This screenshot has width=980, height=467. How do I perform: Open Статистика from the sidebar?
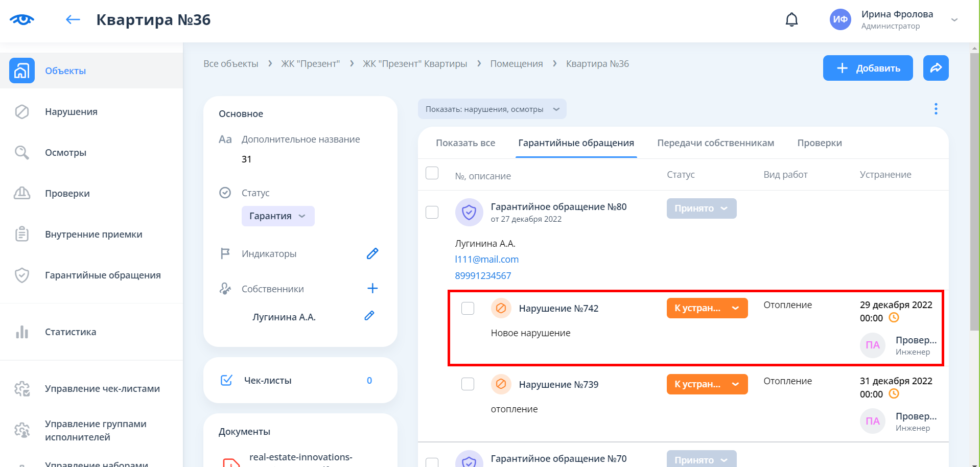(71, 332)
